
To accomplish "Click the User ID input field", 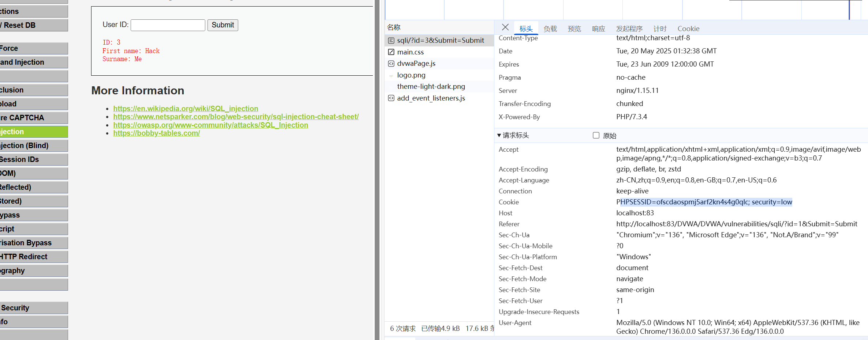I will pyautogui.click(x=168, y=25).
